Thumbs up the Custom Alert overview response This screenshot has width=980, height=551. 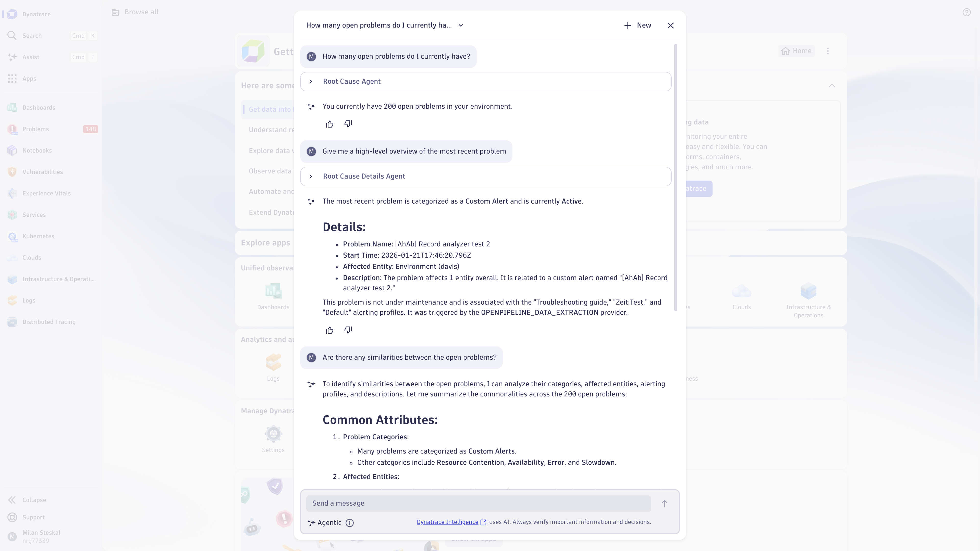[329, 330]
